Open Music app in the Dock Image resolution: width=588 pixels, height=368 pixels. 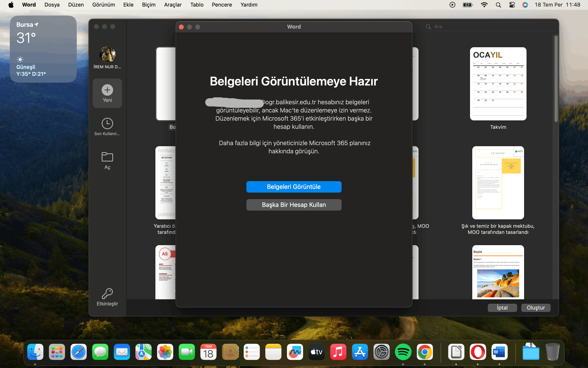point(338,352)
